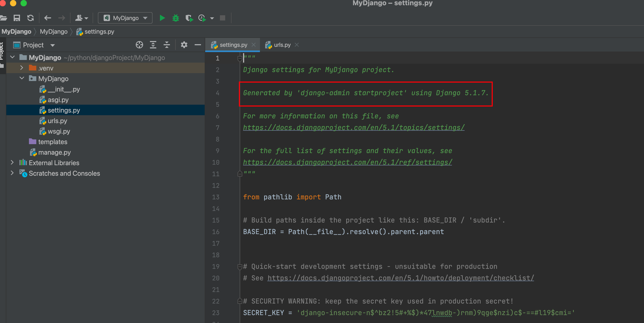
Task: Run with coverage shield icon
Action: pos(189,18)
